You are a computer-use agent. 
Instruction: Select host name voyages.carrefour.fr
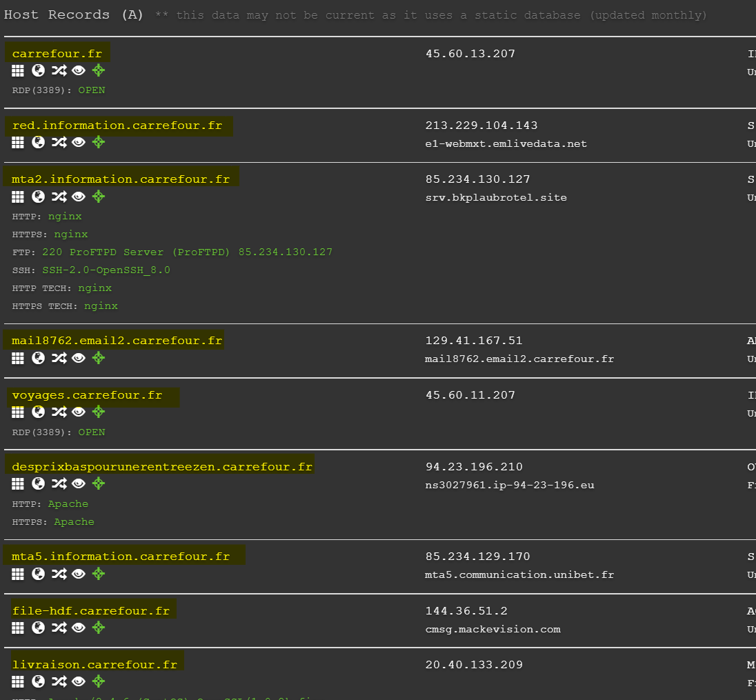[x=88, y=395]
